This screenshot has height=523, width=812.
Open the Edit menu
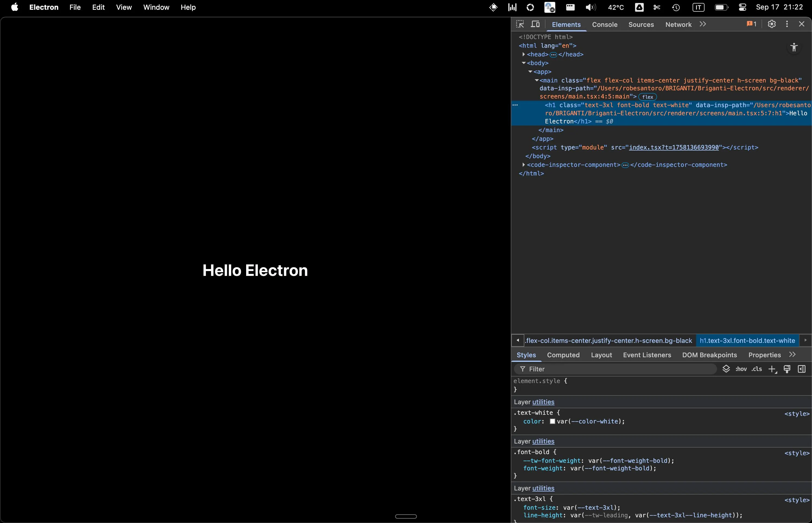(x=98, y=7)
